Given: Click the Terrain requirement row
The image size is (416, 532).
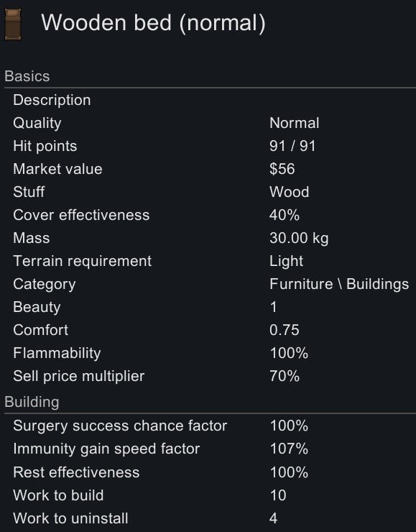Looking at the screenshot, I should click(x=211, y=261).
